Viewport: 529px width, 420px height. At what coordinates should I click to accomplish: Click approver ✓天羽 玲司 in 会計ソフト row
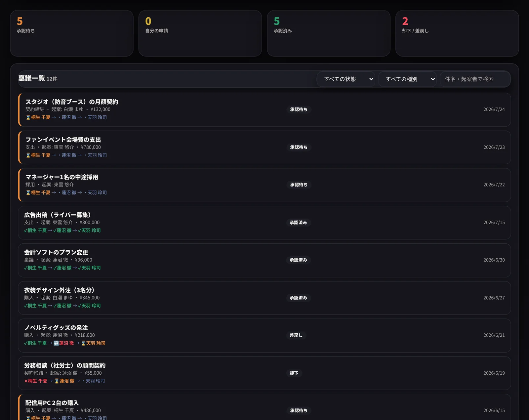[x=89, y=268]
